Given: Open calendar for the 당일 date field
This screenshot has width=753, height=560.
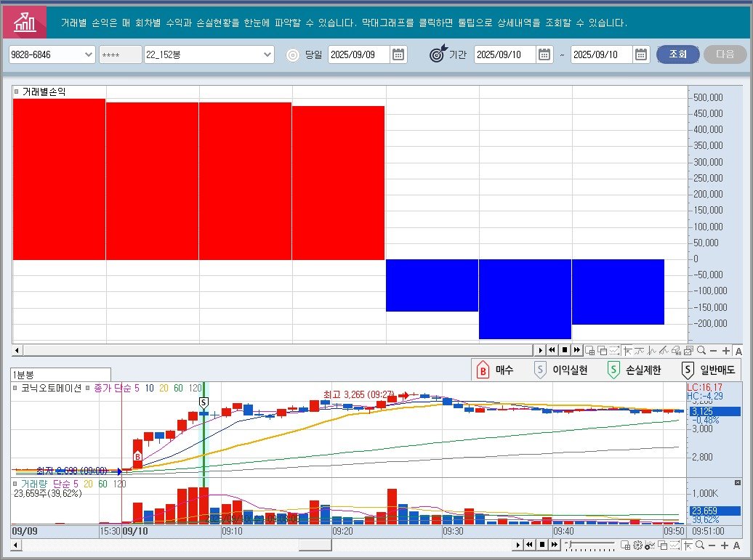Looking at the screenshot, I should (x=398, y=54).
